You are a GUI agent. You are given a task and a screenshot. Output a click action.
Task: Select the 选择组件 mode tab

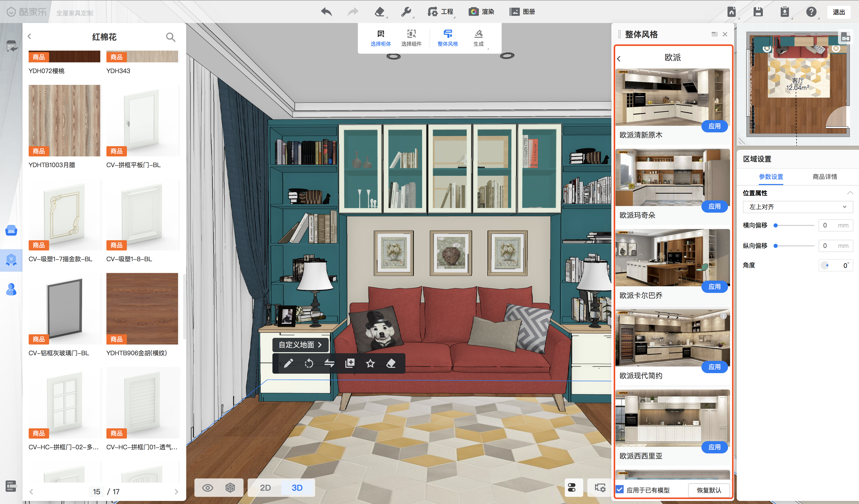point(411,38)
